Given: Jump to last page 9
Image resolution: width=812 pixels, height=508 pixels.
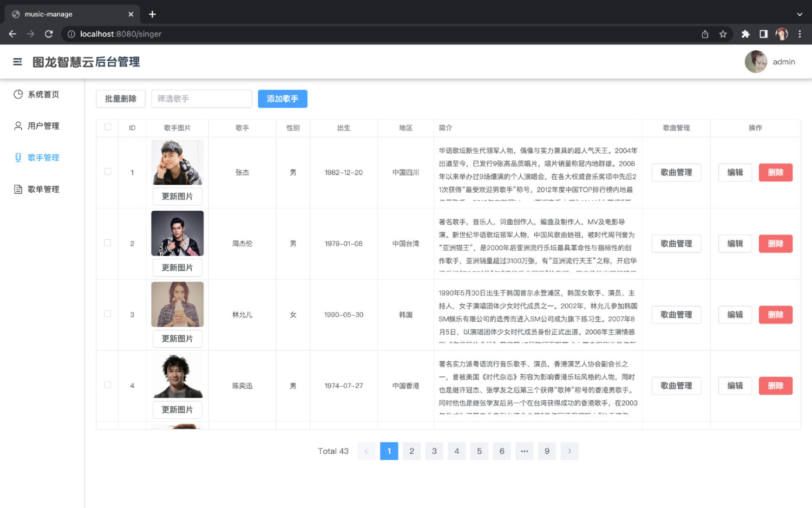Looking at the screenshot, I should click(x=547, y=451).
